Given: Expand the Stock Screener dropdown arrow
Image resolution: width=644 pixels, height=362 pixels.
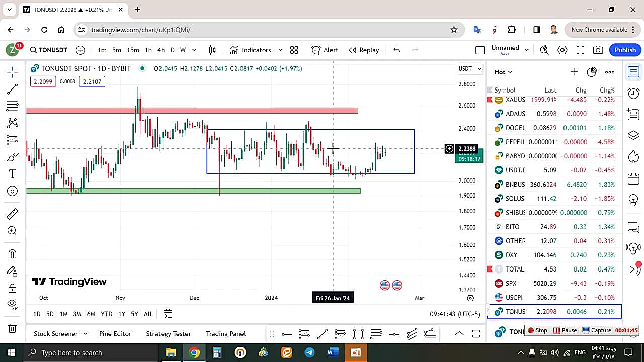Looking at the screenshot, I should 85,333.
